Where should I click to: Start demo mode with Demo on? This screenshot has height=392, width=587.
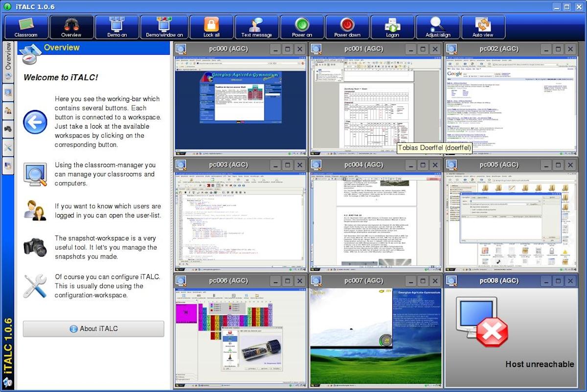(116, 27)
